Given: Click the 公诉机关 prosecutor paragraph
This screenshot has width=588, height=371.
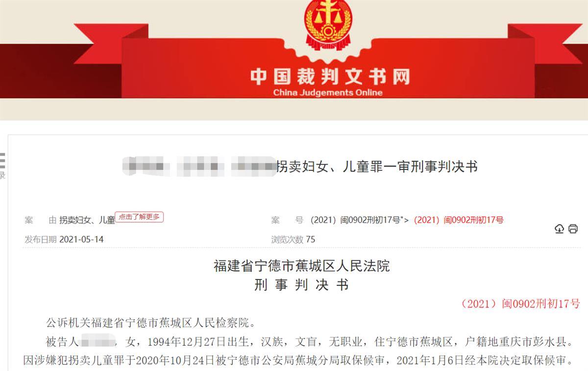Looking at the screenshot, I should (x=151, y=323).
